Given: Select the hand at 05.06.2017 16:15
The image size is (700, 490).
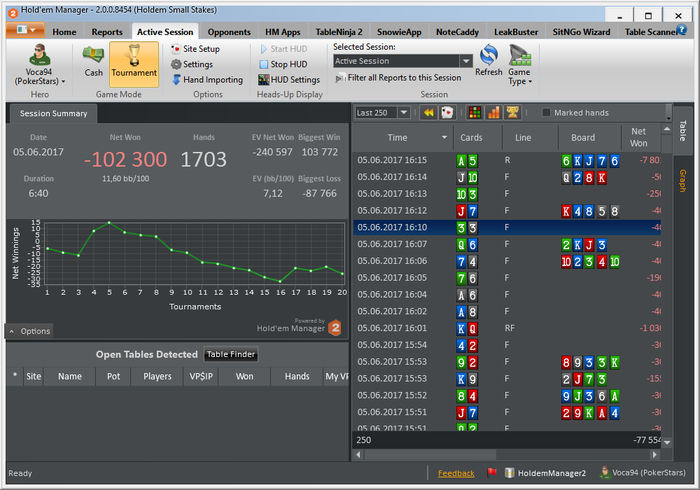Looking at the screenshot, I should tap(507, 160).
